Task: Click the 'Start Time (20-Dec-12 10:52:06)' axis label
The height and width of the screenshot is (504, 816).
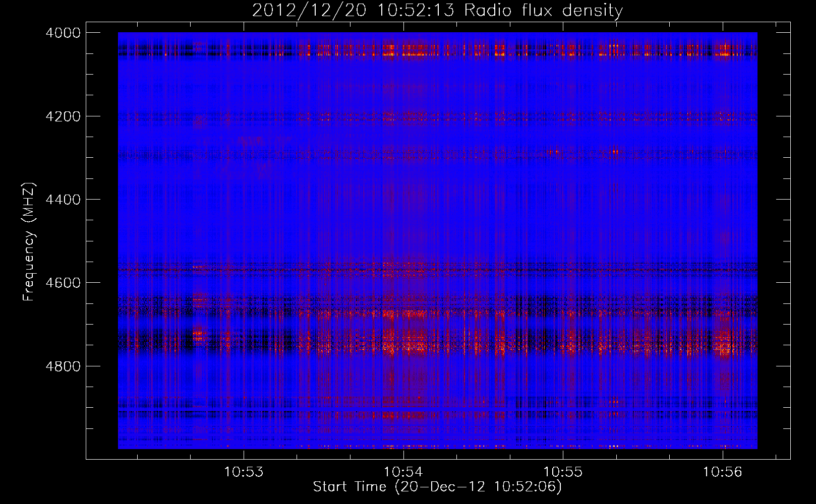Action: coord(437,487)
